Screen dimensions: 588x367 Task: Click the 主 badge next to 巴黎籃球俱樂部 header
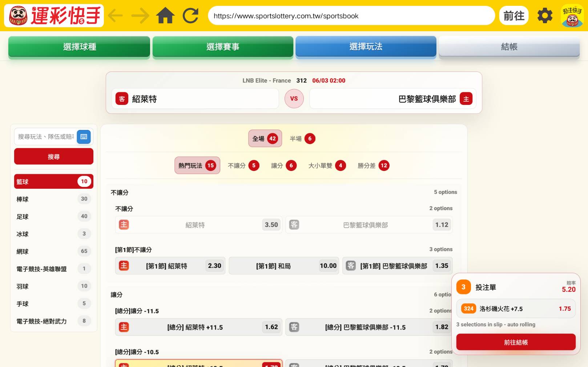(x=466, y=99)
